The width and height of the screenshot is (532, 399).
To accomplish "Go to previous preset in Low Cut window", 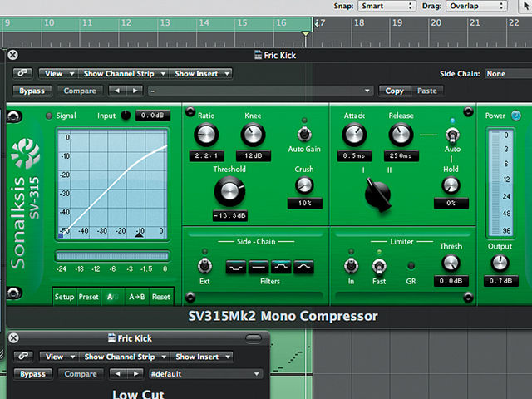I will pyautogui.click(x=118, y=374).
